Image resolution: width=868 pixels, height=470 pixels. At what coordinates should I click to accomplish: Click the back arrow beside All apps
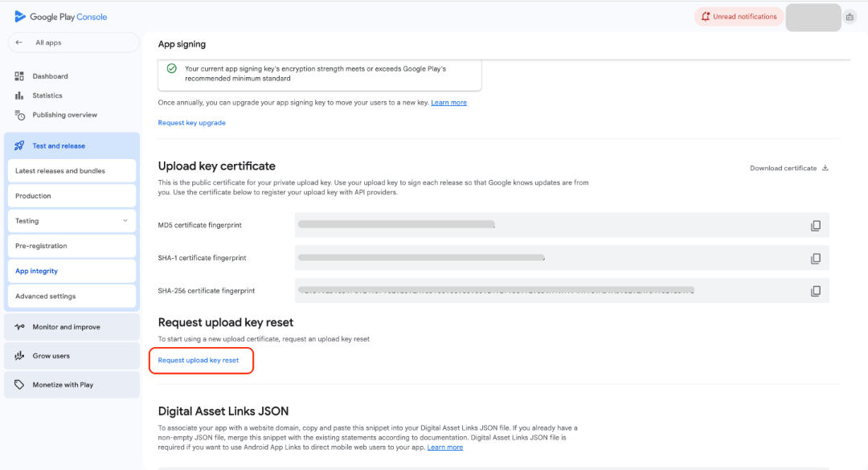(19, 43)
